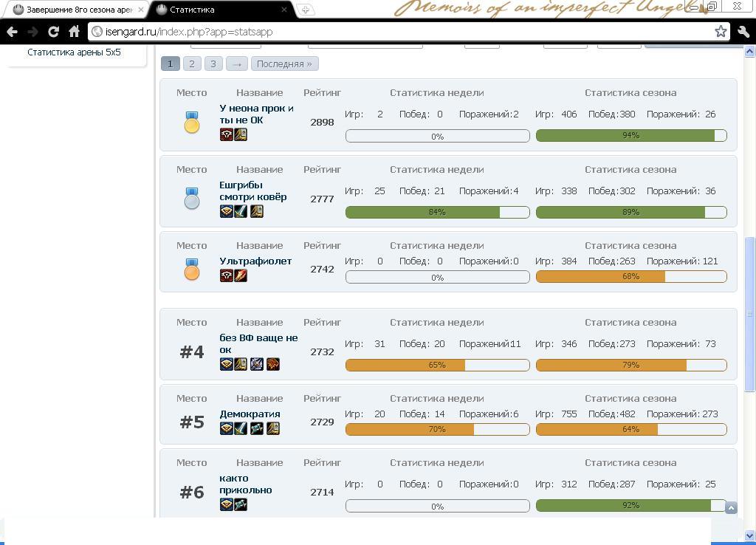Open Статистика арены 5x5 in the sidebar
This screenshot has height=545, width=756.
(74, 52)
